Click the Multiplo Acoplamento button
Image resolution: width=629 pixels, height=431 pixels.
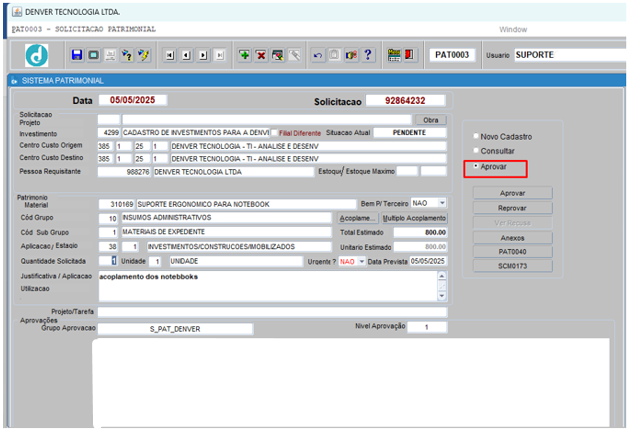tap(414, 218)
